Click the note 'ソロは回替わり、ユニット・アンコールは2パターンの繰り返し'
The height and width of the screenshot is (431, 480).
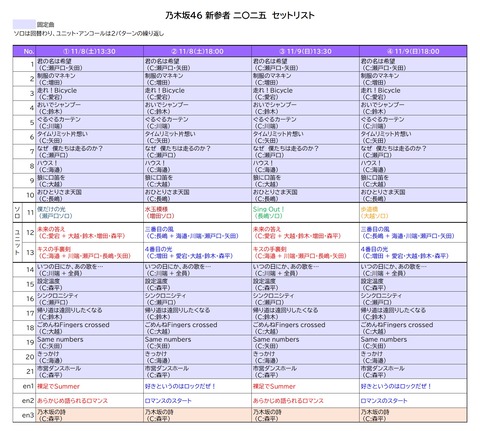[89, 33]
